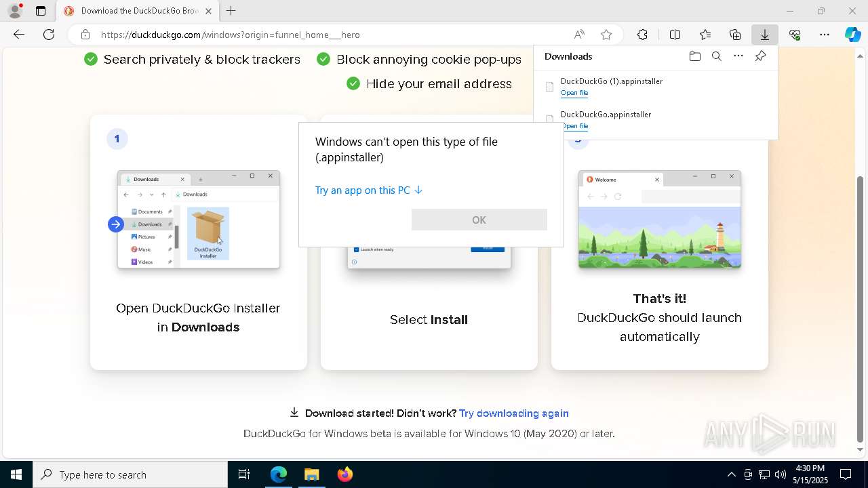Open the Copilot sidebar icon
The image size is (868, 488).
click(852, 35)
